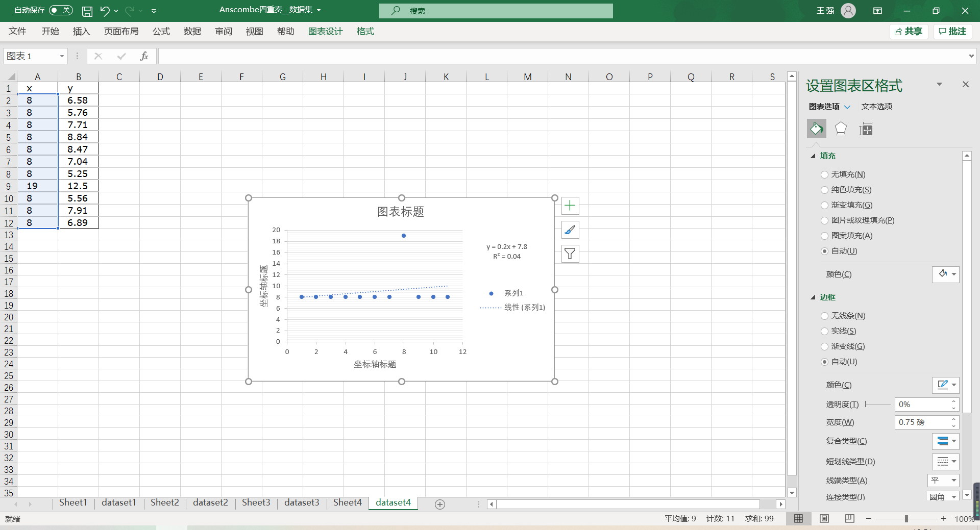Image resolution: width=980 pixels, height=530 pixels.
Task: Open the 图表选项 dropdown chevron
Action: click(x=847, y=107)
